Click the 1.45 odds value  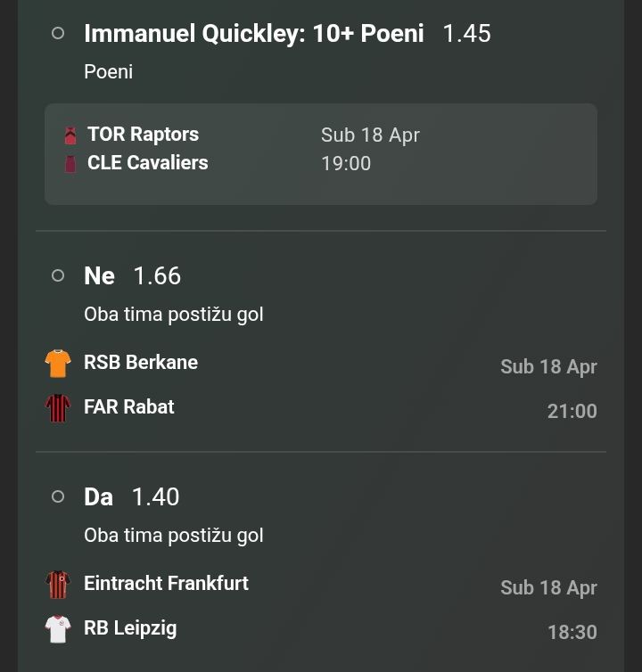coord(466,34)
